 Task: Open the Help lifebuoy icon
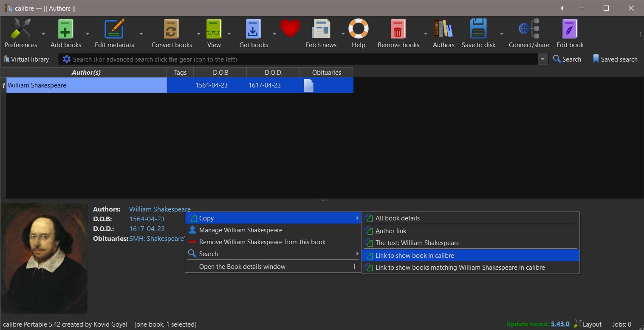coord(359,29)
